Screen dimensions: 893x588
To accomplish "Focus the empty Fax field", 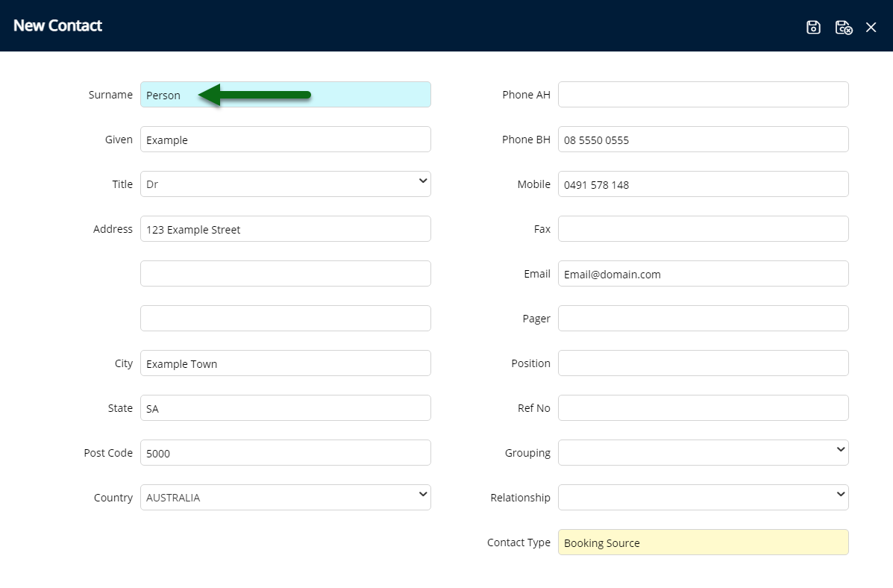I will [704, 229].
